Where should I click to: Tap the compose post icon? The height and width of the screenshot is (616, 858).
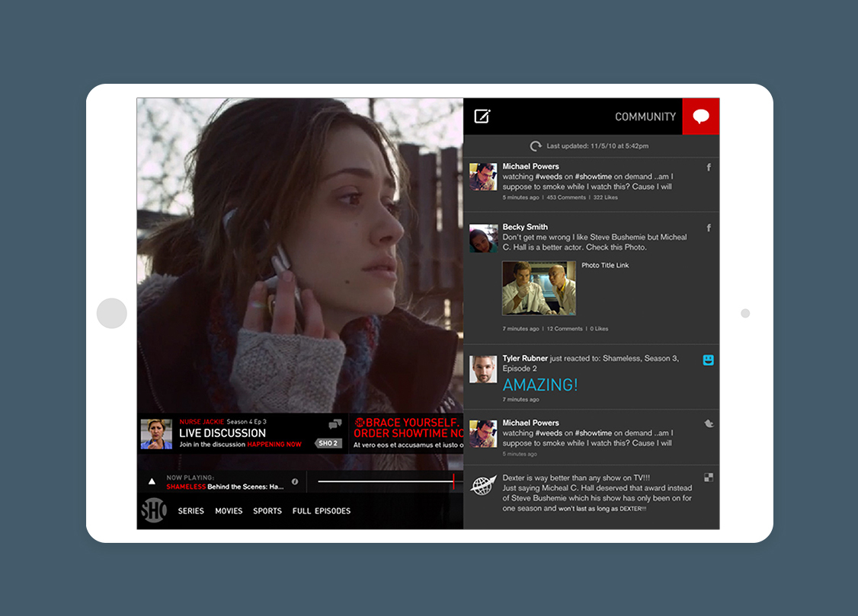pyautogui.click(x=482, y=116)
